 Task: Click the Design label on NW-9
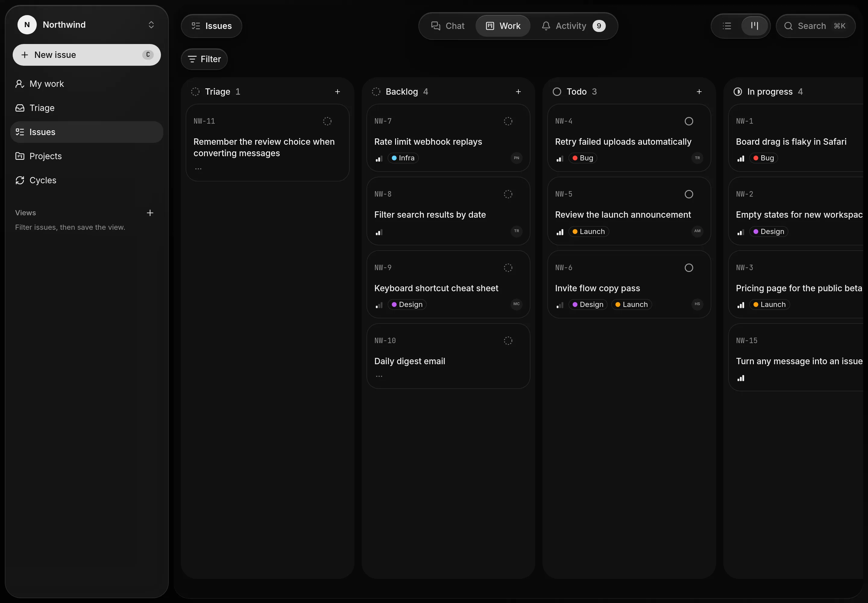coord(407,305)
